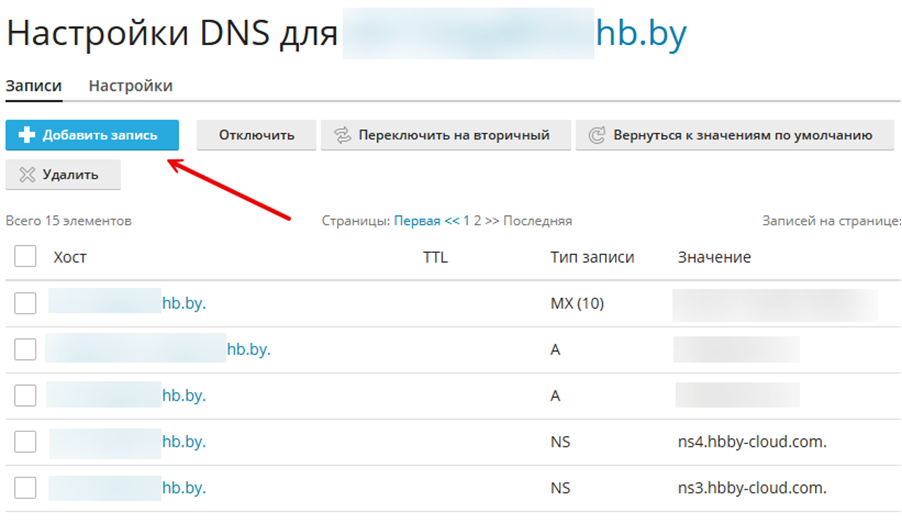Tick checkbox for ns3.hbby-cloud.com record

click(x=26, y=488)
